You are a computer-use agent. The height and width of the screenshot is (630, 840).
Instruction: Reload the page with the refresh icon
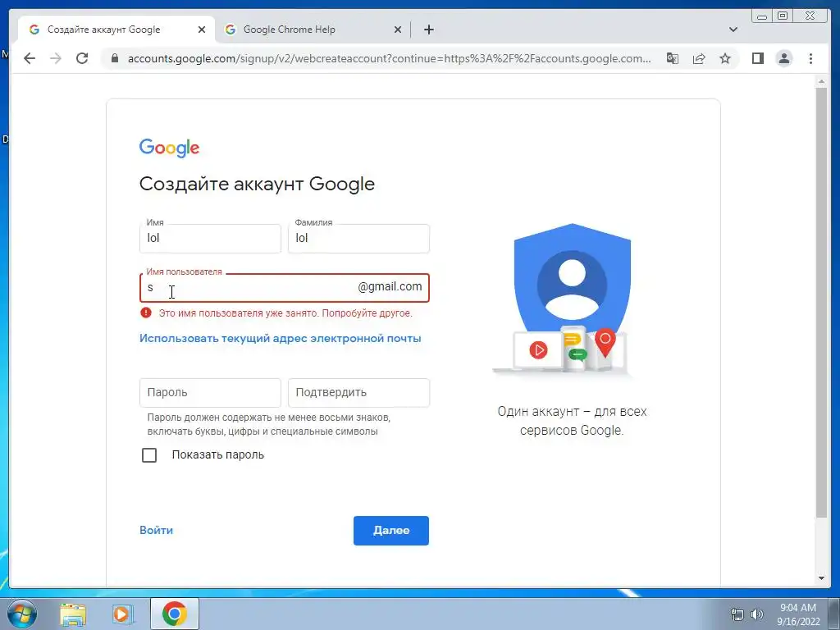(82, 58)
